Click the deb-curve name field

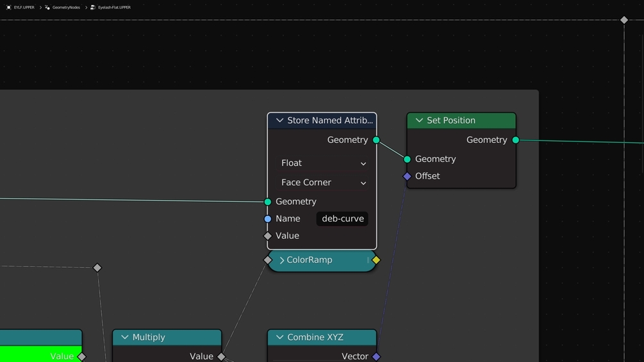pyautogui.click(x=343, y=218)
